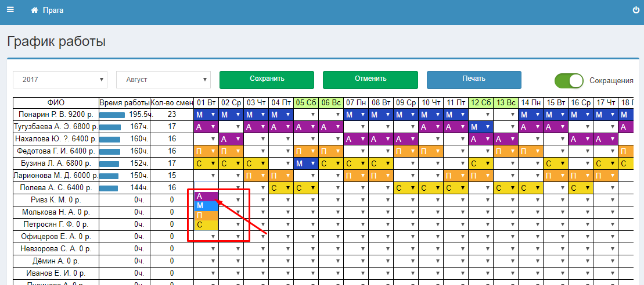Open Бузина shift dropdown for 05 Сб
Image resolution: width=644 pixels, height=285 pixels.
click(x=306, y=163)
